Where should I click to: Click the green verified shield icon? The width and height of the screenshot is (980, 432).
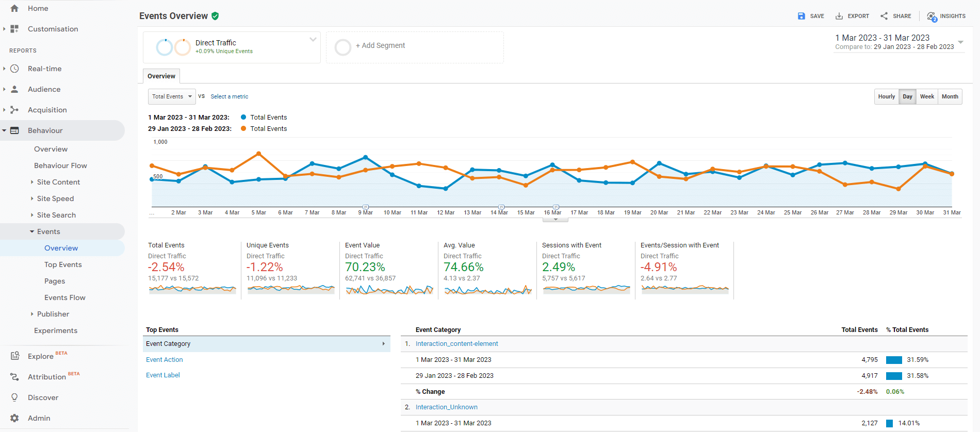tap(215, 16)
